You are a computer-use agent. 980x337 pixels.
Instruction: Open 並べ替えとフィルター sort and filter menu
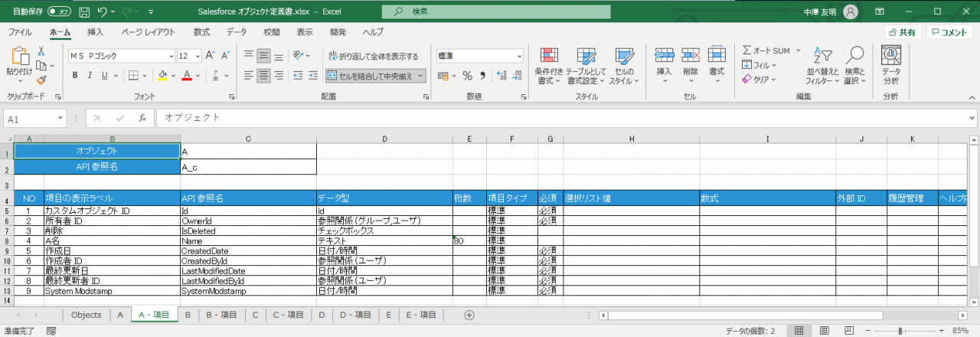click(822, 65)
